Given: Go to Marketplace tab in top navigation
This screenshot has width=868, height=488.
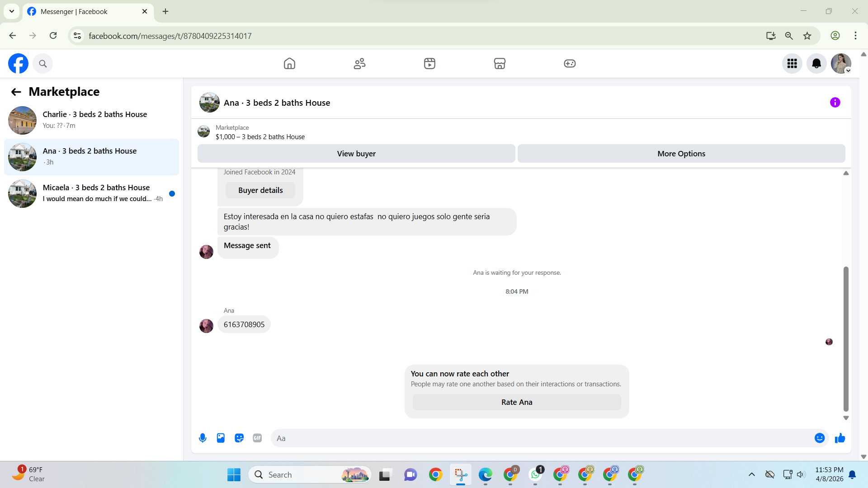Looking at the screenshot, I should (500, 64).
